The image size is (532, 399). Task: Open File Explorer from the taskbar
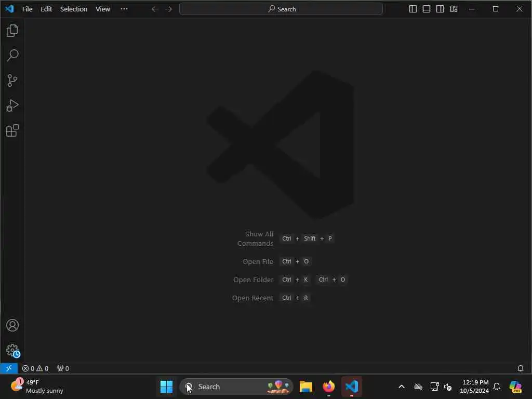[305, 387]
